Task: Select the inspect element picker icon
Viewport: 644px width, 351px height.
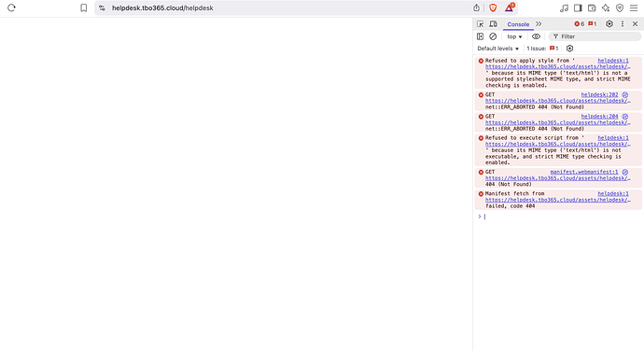Action: tap(480, 24)
